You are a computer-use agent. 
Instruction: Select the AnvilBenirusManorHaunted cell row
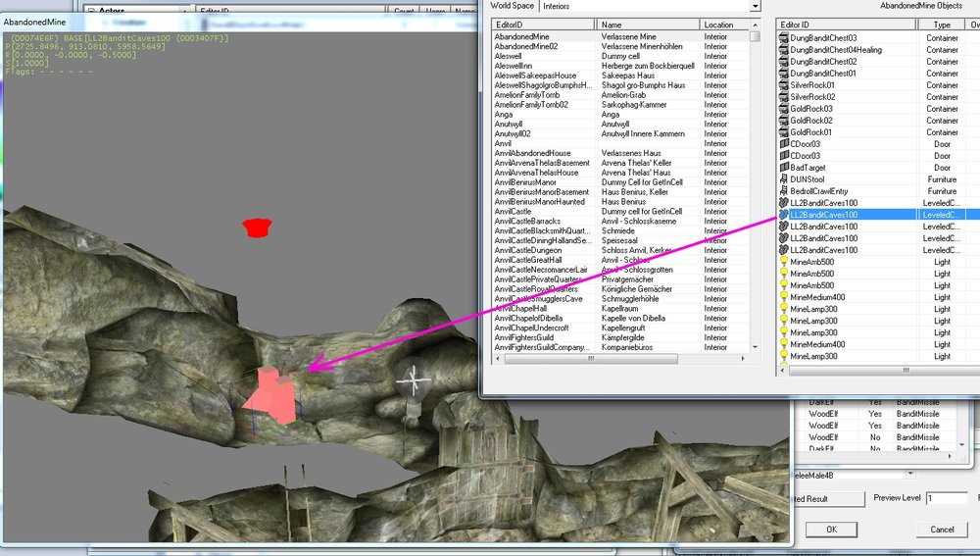(x=620, y=202)
